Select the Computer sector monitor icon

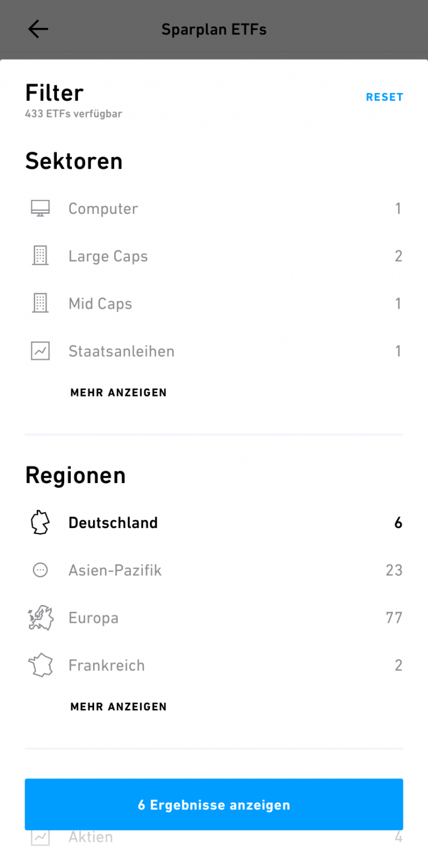tap(40, 209)
